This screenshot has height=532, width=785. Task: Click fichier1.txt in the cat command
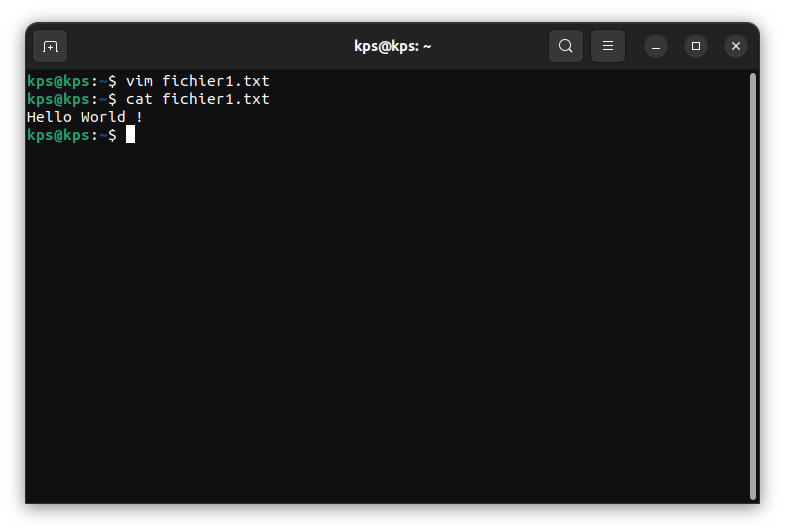point(216,99)
